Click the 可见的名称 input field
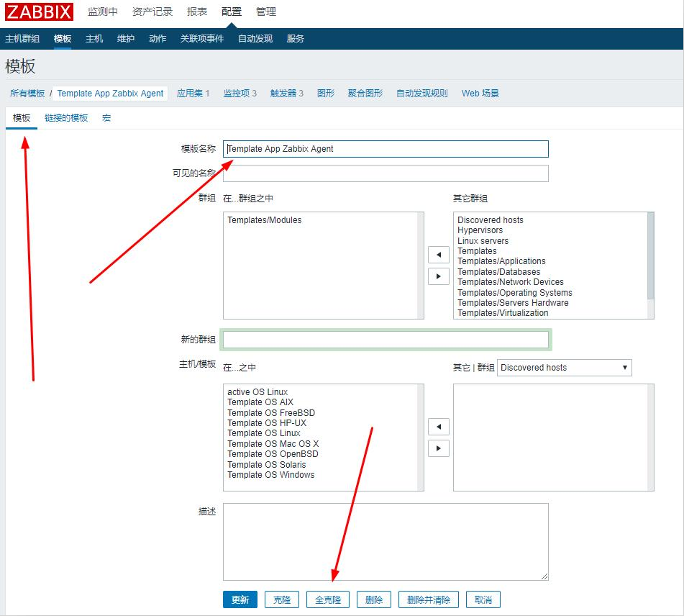 point(386,173)
